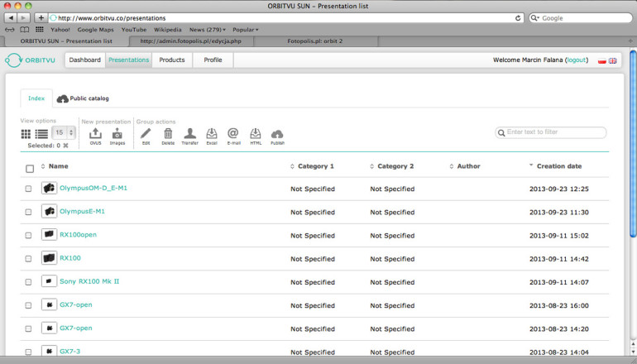Open the items-per-page 15 dropdown
The height and width of the screenshot is (364, 637).
pos(64,132)
